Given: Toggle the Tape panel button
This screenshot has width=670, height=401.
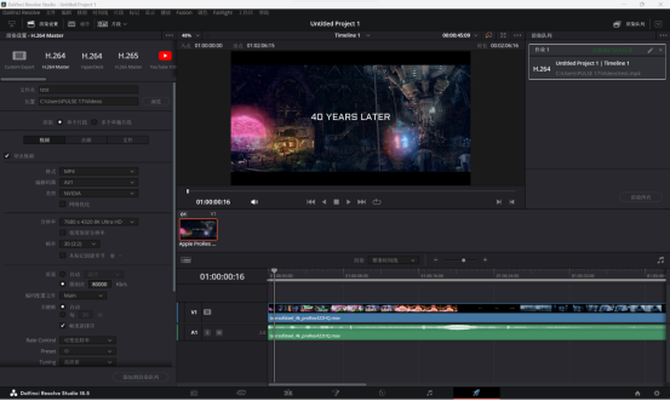Looking at the screenshot, I should pos(79,24).
